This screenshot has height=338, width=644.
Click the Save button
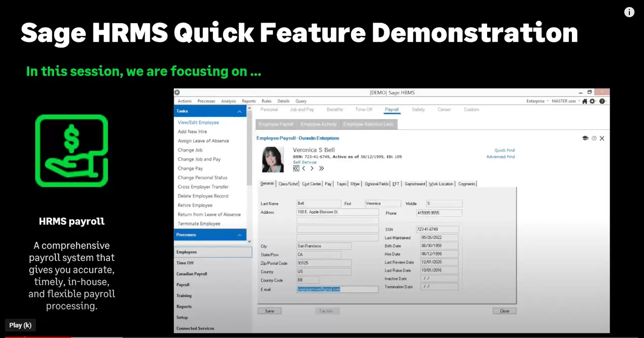tap(269, 311)
